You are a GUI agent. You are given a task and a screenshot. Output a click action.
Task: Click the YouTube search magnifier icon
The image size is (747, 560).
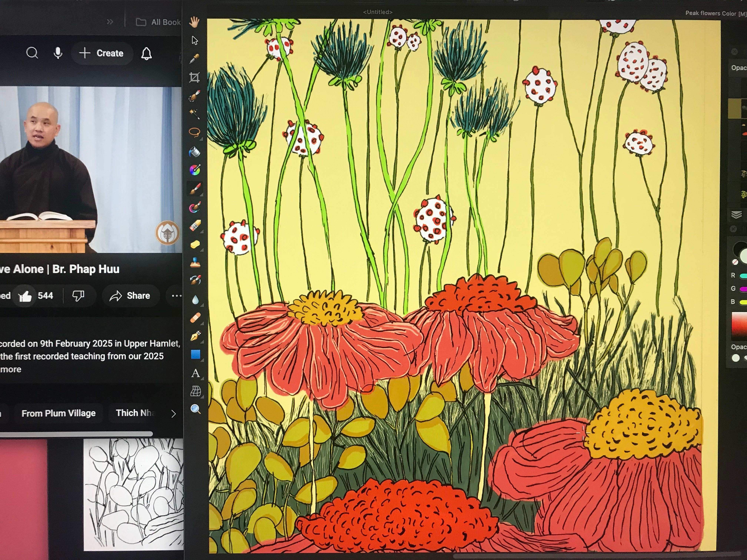32,53
